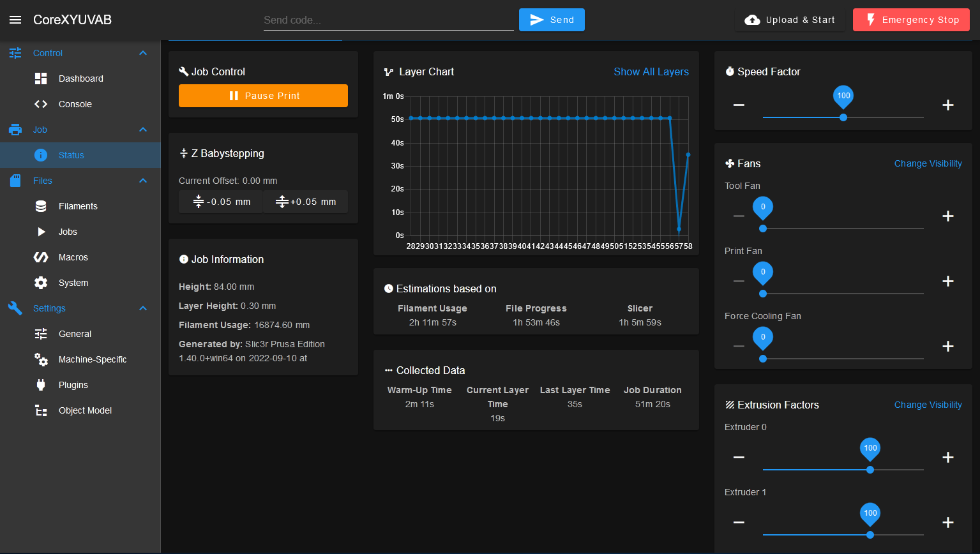980x554 pixels.
Task: Click the Dashboard grid icon
Action: coord(41,79)
